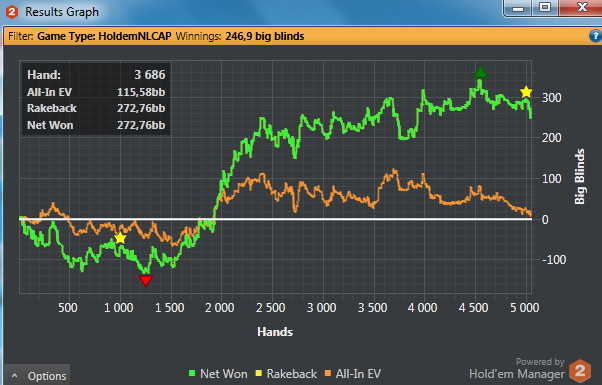The height and width of the screenshot is (385, 602).
Task: Click the Net Won row in the tooltip
Action: click(x=96, y=125)
